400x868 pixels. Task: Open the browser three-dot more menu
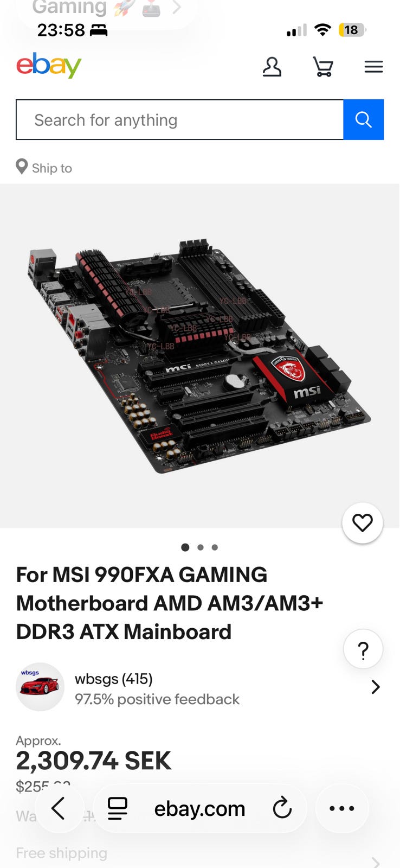pos(342,808)
